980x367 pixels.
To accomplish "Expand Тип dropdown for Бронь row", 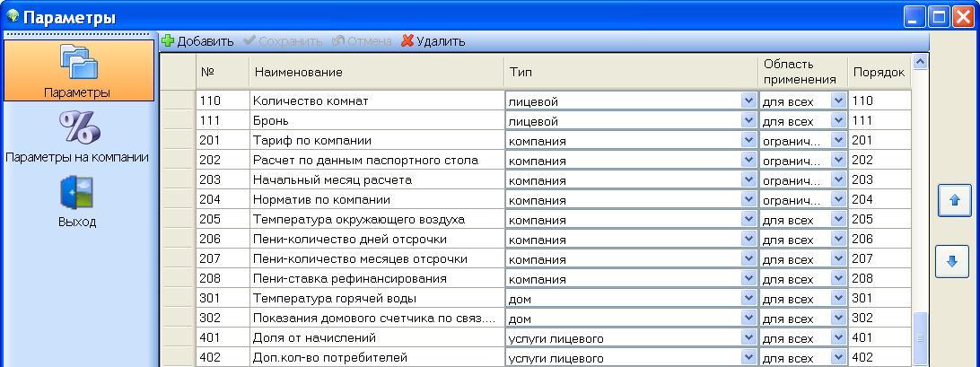I will (748, 121).
